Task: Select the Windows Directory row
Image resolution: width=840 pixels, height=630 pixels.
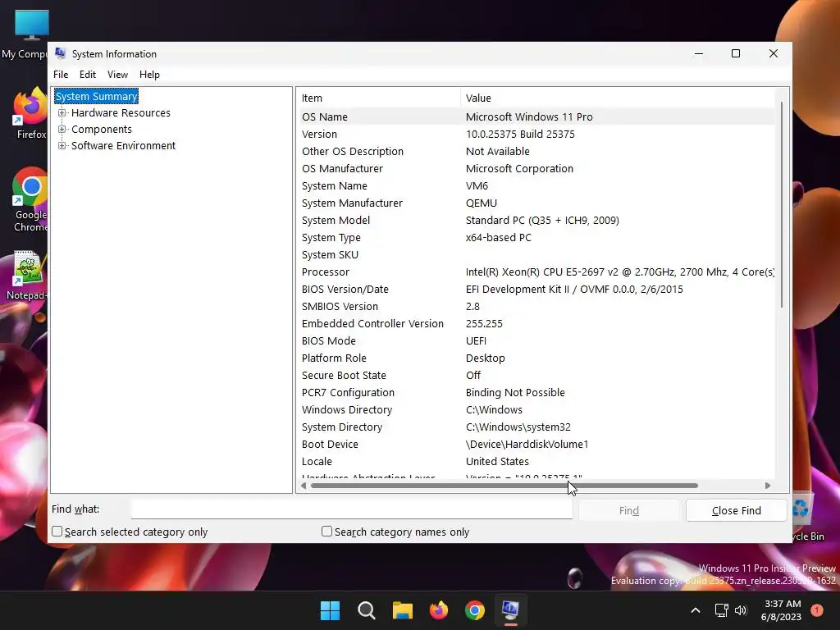Action: click(537, 410)
